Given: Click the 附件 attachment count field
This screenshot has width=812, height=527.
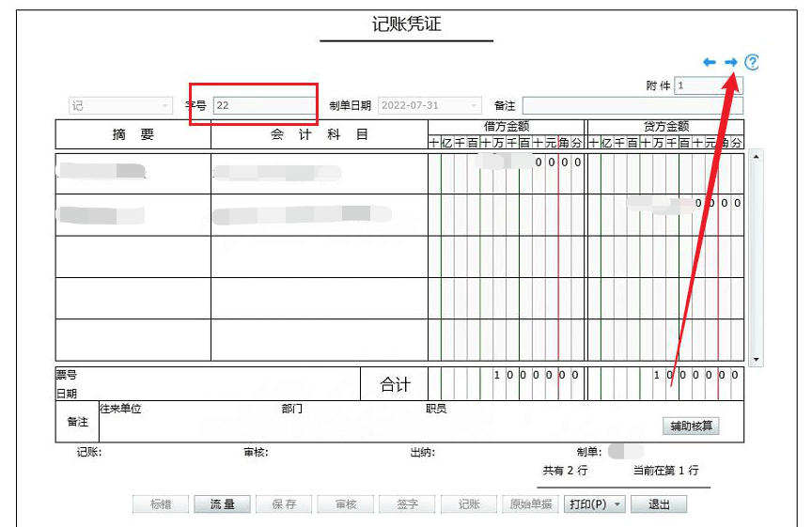Looking at the screenshot, I should 709,85.
